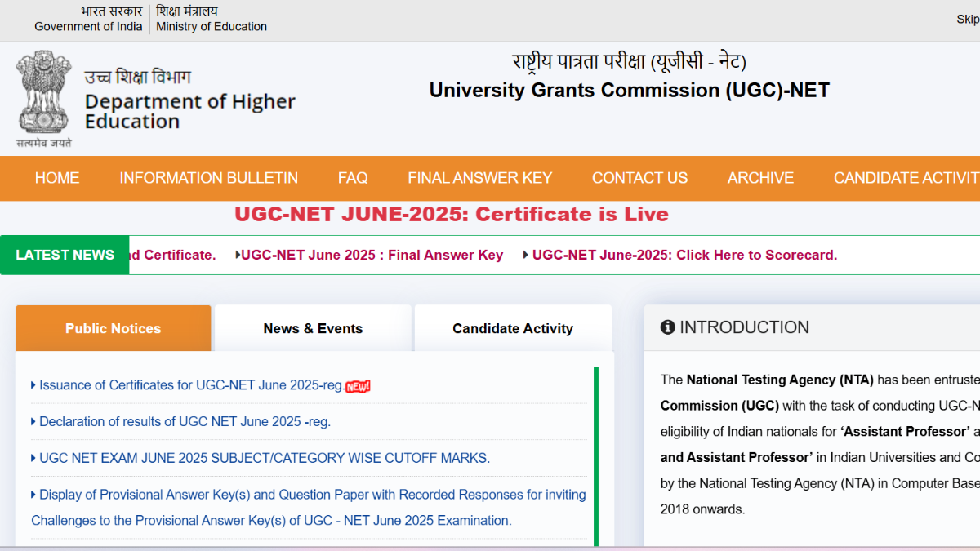980x551 pixels.
Task: Click arrow bullet before Scorecard ticker item
Action: pos(527,256)
